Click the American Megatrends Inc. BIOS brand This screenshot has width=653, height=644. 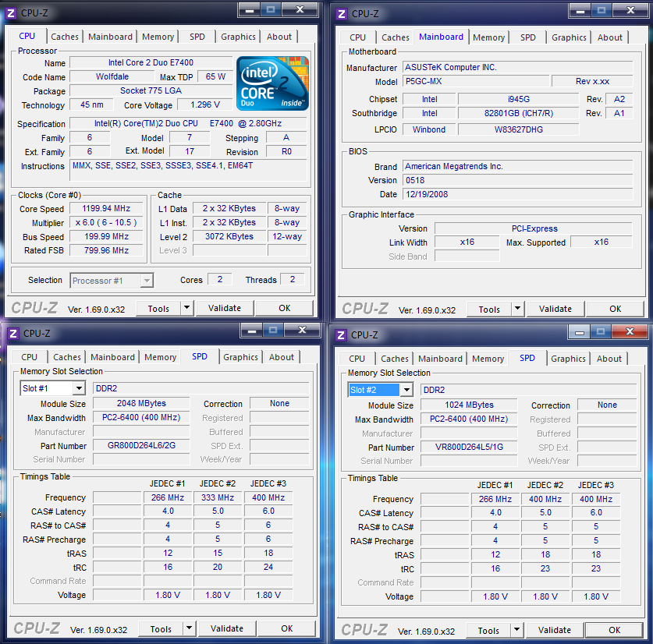point(518,166)
